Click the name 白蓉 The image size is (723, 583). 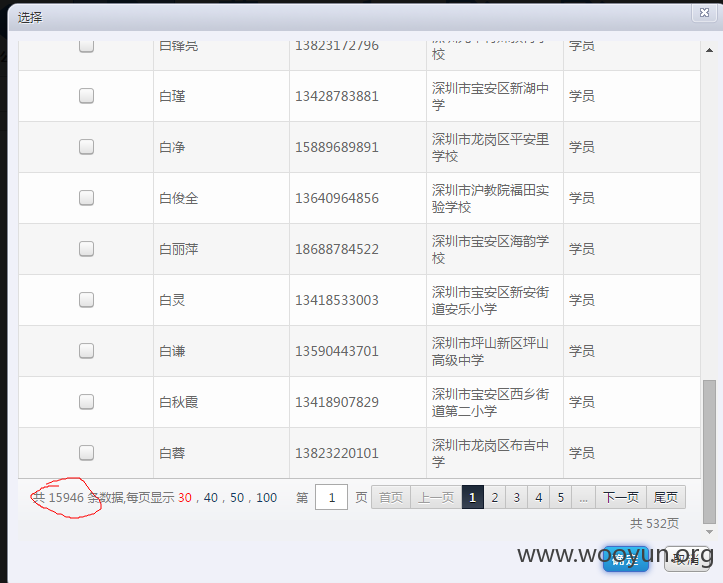point(172,453)
